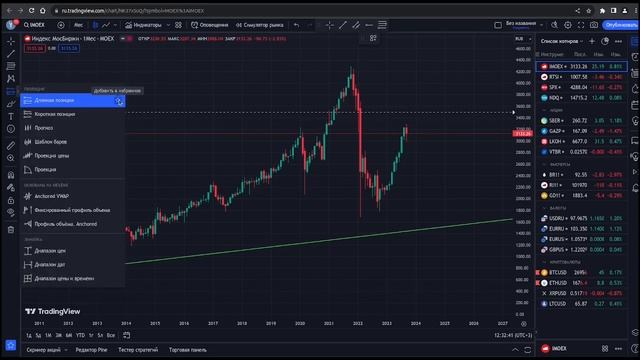640x360 pixels.
Task: Choose Date and price range measurer
Action: point(73,279)
